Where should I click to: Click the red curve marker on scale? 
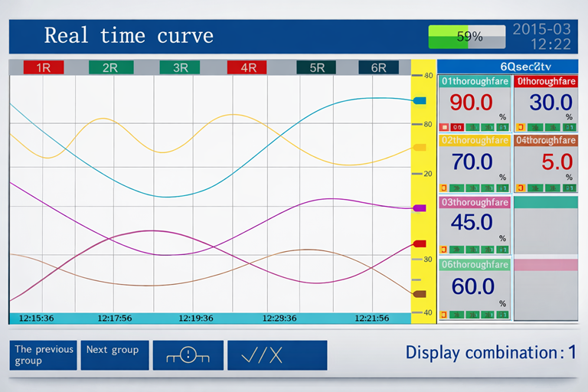419,243
